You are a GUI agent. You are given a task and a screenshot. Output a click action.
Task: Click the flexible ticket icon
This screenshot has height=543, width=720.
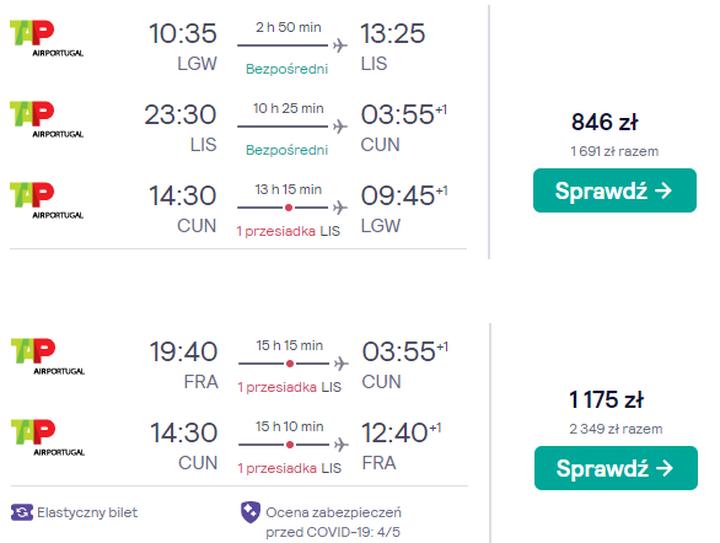pos(22,513)
